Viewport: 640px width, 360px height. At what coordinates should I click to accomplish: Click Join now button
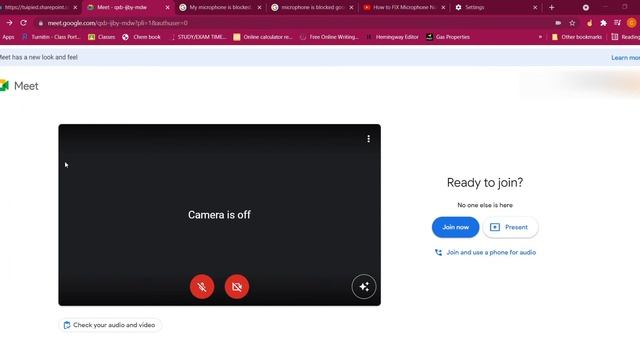pos(456,227)
